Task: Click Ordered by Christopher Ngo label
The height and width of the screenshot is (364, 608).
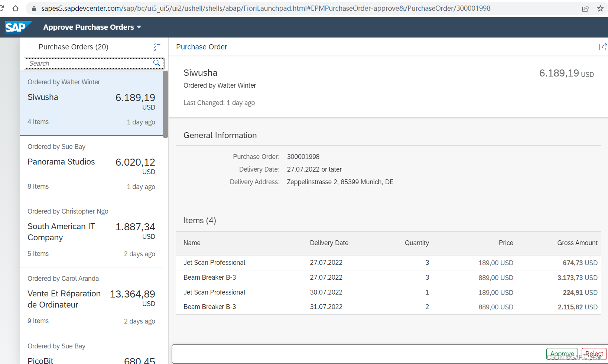Action: [x=68, y=211]
